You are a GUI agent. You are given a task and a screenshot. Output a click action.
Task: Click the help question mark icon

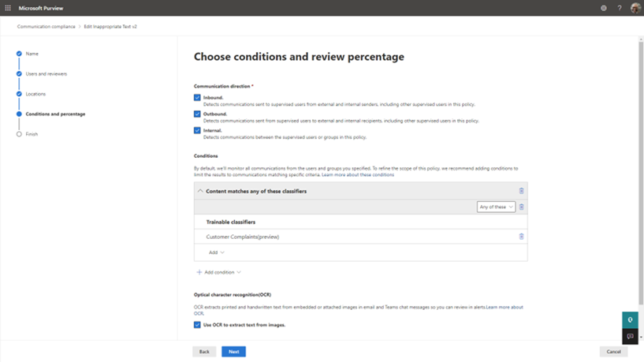[620, 8]
